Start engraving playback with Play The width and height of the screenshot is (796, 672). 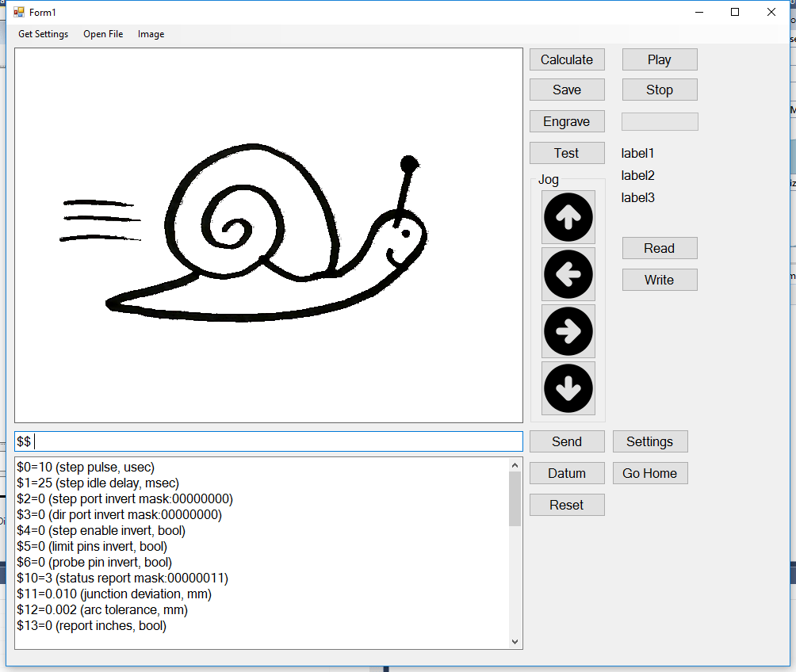point(659,59)
